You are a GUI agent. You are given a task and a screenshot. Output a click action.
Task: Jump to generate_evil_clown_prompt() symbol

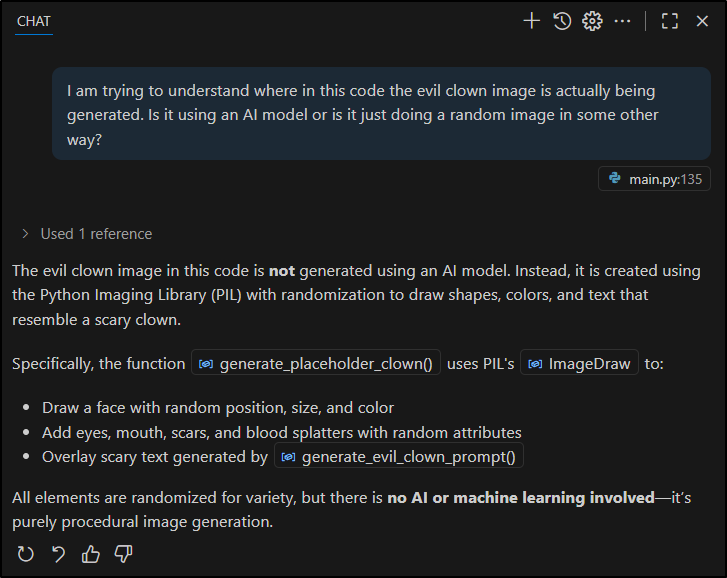tap(400, 457)
